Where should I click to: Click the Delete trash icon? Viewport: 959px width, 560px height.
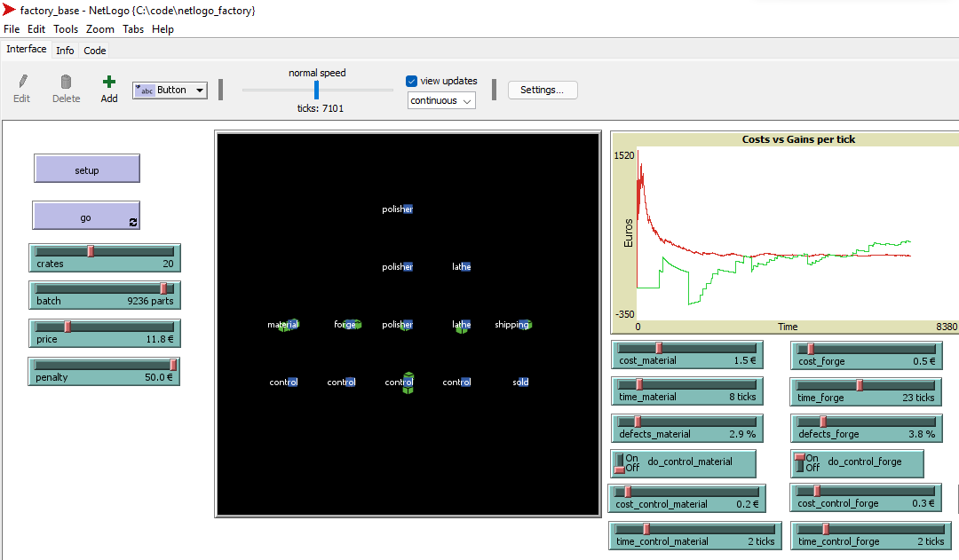(66, 79)
